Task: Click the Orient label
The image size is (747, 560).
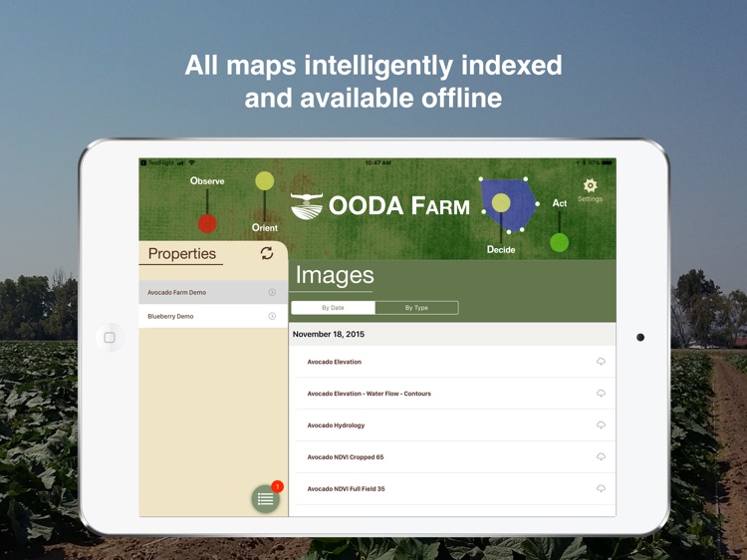Action: [264, 228]
